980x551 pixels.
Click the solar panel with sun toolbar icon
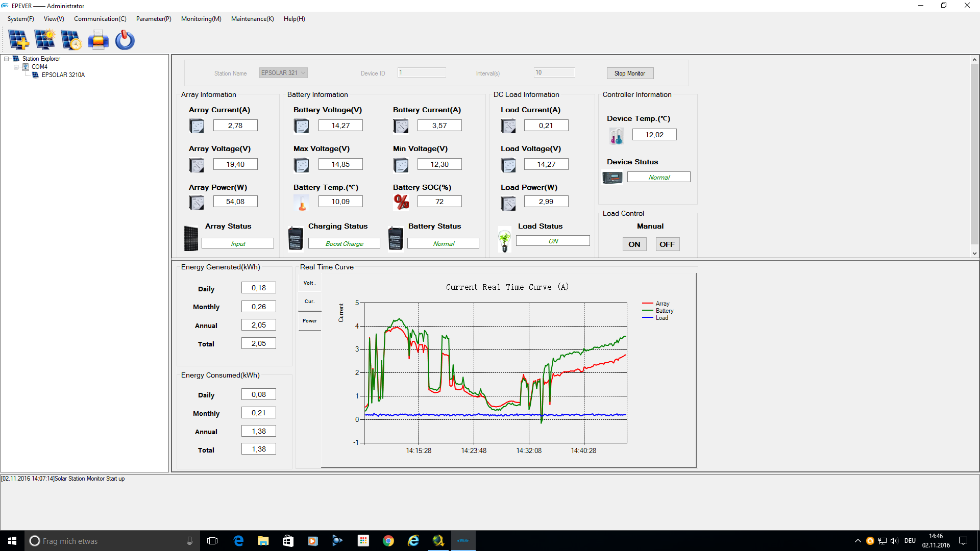(x=45, y=40)
